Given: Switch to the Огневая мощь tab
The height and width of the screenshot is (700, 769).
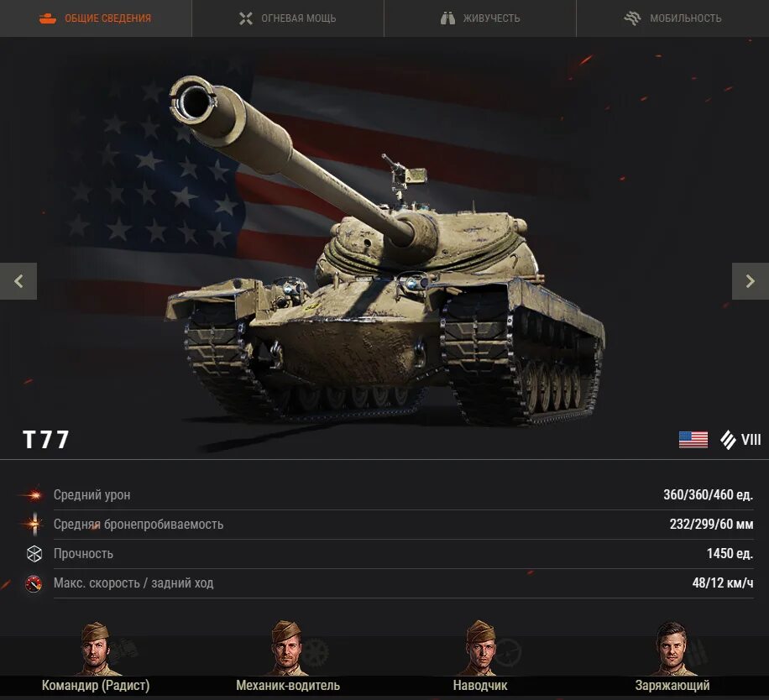Looking at the screenshot, I should coord(288,18).
